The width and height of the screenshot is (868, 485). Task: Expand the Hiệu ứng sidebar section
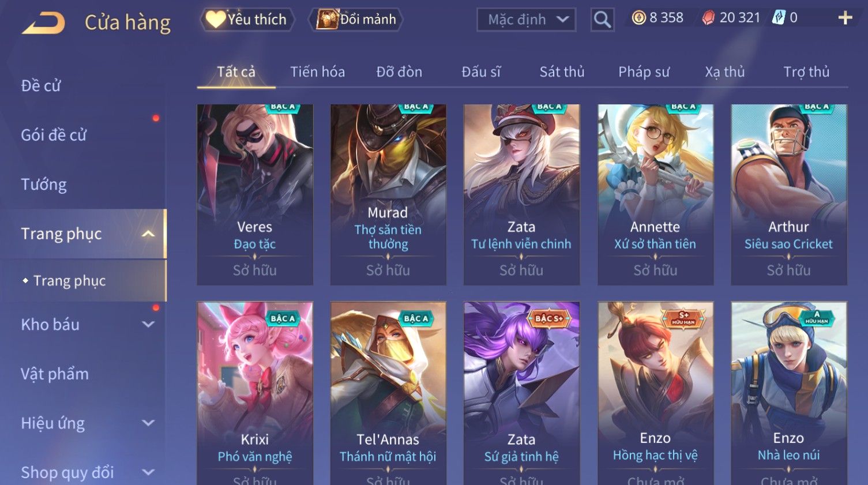(x=148, y=423)
